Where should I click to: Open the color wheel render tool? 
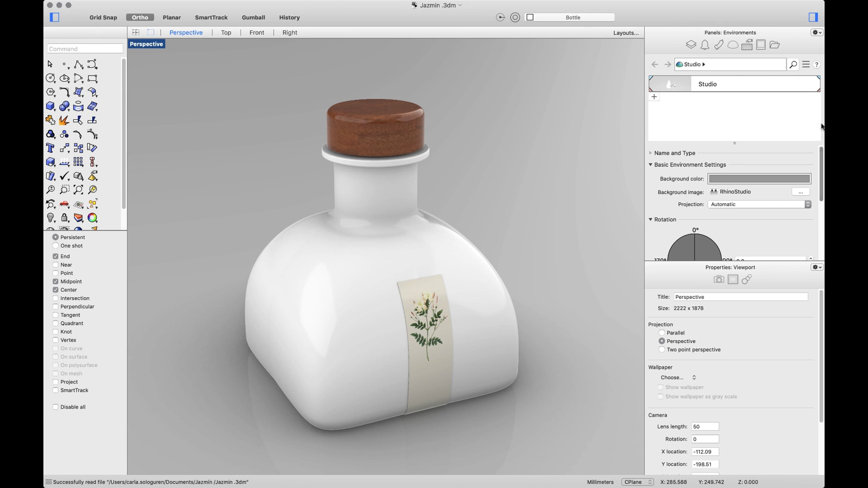pyautogui.click(x=92, y=218)
